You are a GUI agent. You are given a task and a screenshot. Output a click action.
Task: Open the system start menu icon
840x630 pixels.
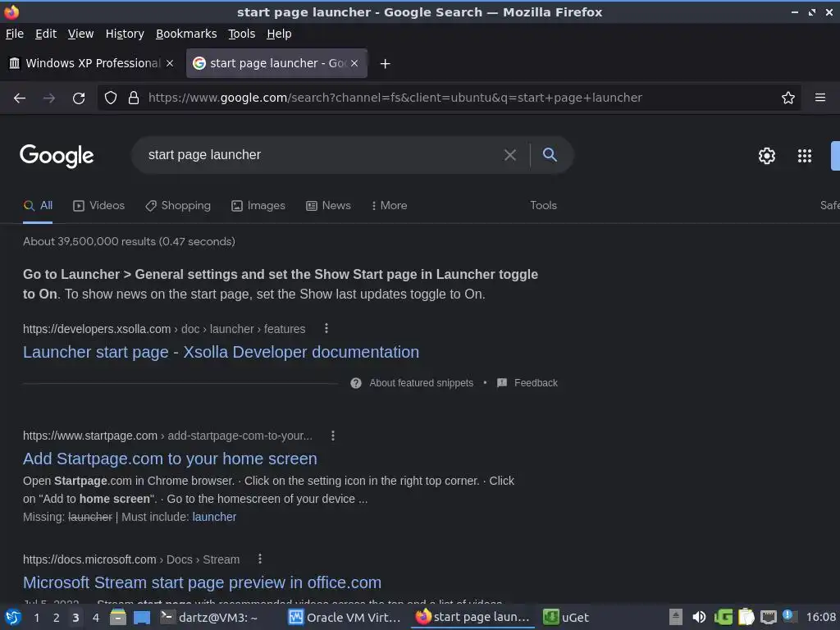point(12,618)
